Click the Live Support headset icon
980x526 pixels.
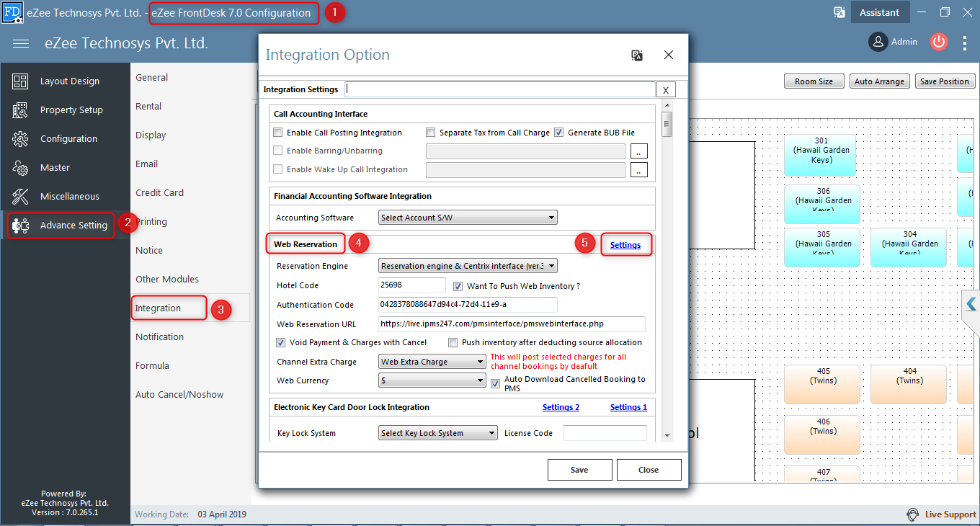coord(913,514)
